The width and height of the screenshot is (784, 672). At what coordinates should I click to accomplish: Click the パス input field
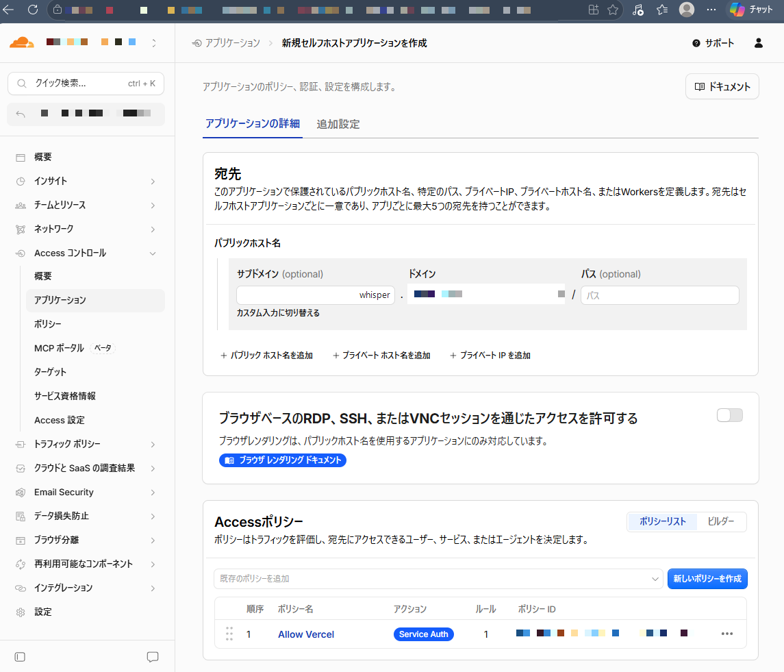[659, 295]
